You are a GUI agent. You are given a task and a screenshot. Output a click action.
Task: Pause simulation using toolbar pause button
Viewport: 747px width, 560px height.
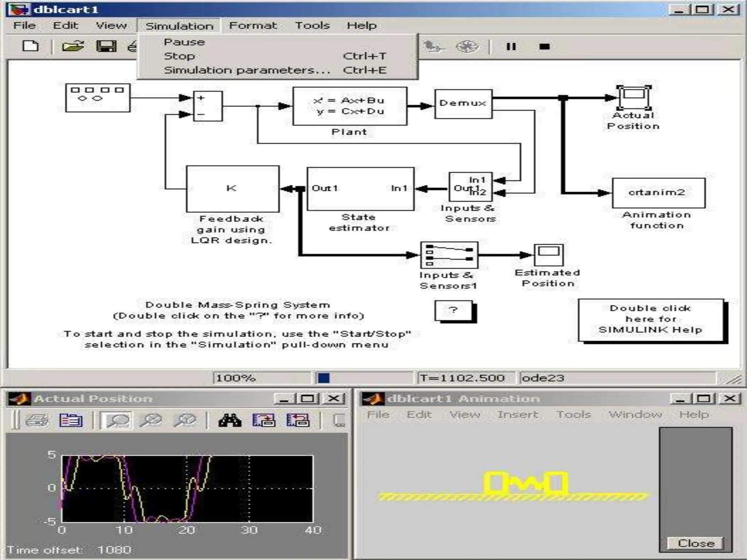pos(511,47)
